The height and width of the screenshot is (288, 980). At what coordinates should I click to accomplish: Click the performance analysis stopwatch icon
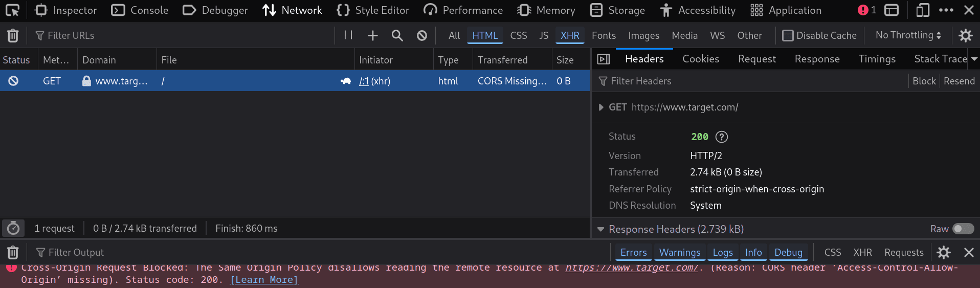pos(13,228)
